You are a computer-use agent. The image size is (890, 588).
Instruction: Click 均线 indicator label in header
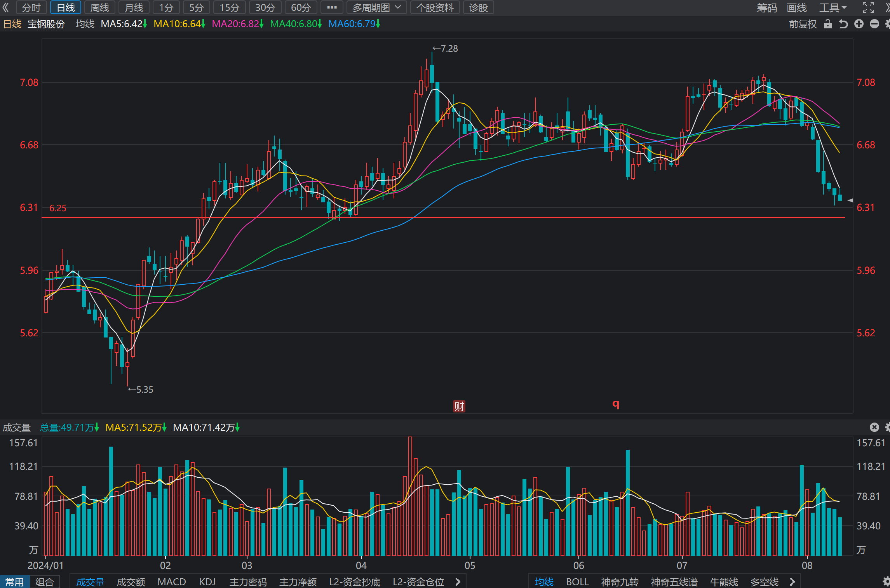pos(85,24)
